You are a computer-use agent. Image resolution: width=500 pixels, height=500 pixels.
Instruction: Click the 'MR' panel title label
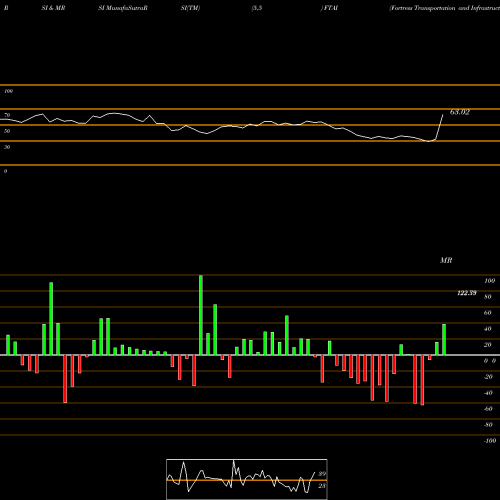pyautogui.click(x=446, y=260)
